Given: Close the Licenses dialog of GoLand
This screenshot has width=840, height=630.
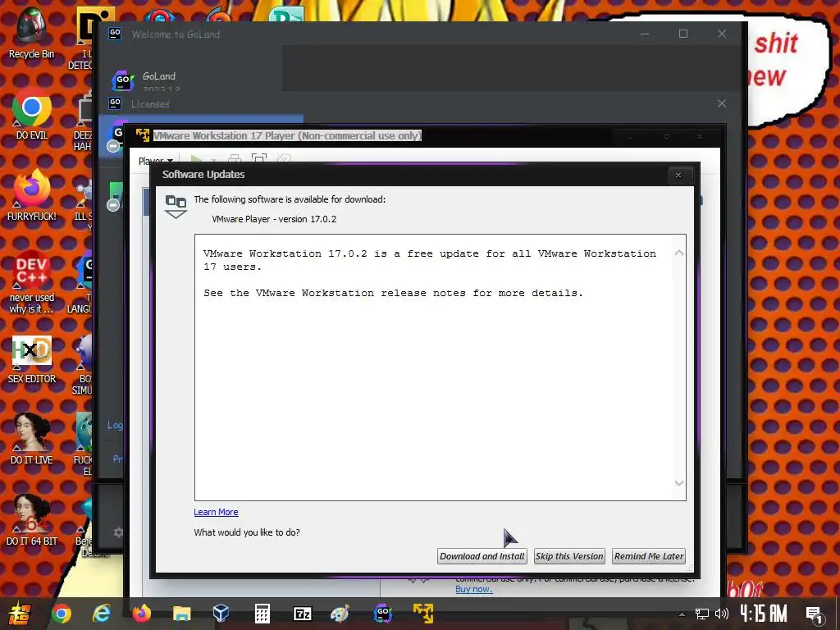Looking at the screenshot, I should click(x=722, y=103).
